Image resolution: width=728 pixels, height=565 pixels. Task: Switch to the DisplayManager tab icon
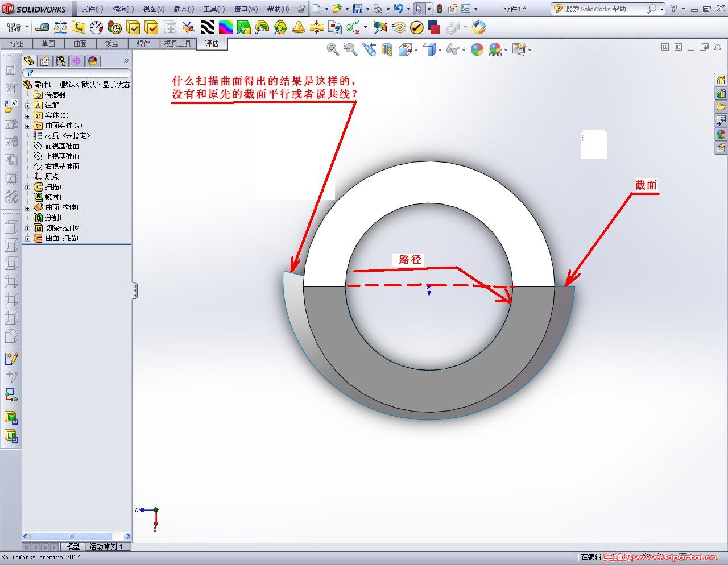tap(93, 61)
